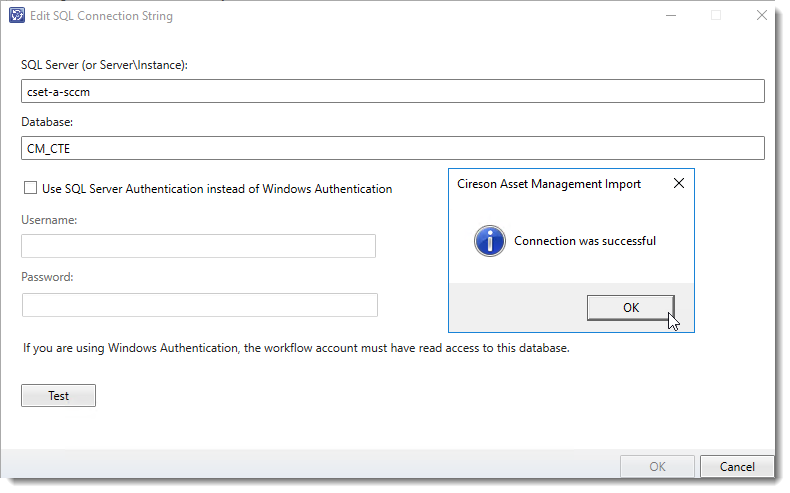Click the Windows Authentication read access note

pos(296,349)
